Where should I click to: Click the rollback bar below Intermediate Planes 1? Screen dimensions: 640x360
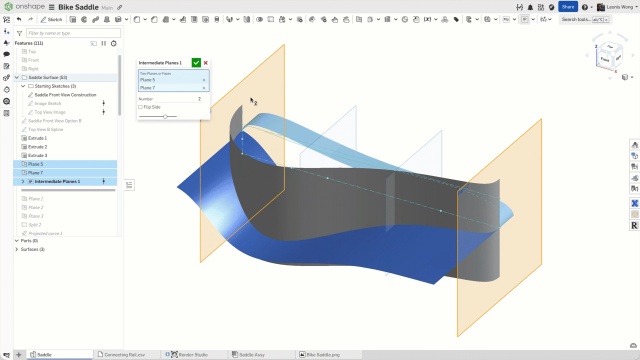pyautogui.click(x=68, y=190)
